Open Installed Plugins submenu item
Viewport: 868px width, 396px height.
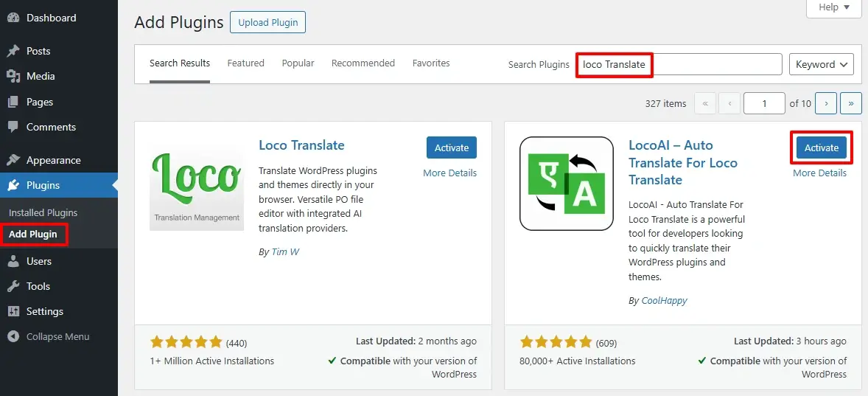(43, 212)
